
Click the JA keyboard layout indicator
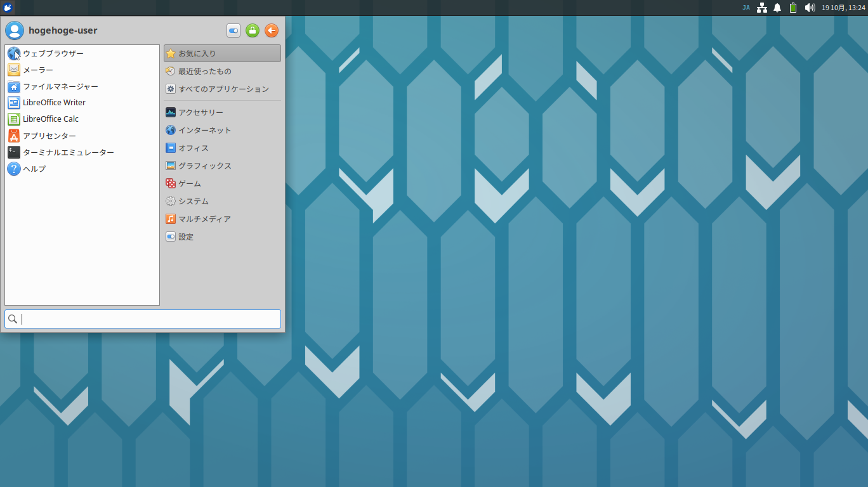[746, 8]
